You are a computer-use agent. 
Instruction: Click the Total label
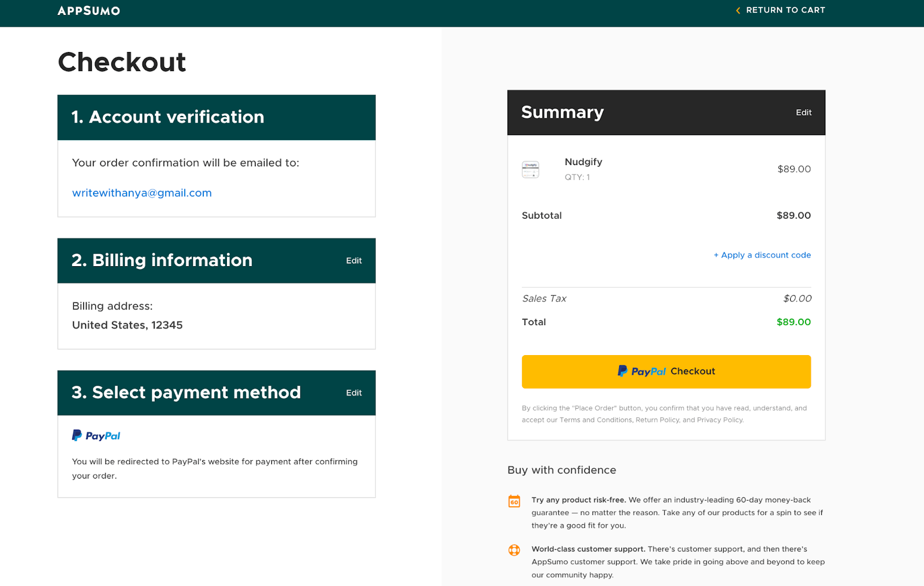(534, 322)
